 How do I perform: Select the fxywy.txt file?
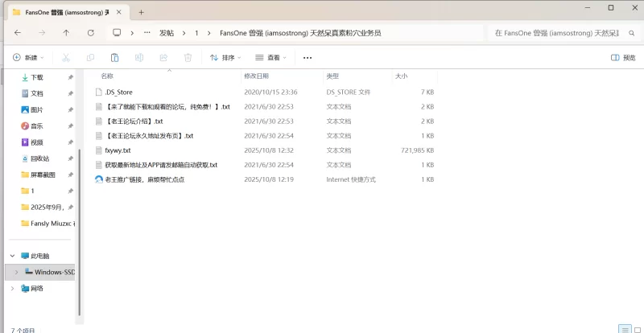pos(118,150)
